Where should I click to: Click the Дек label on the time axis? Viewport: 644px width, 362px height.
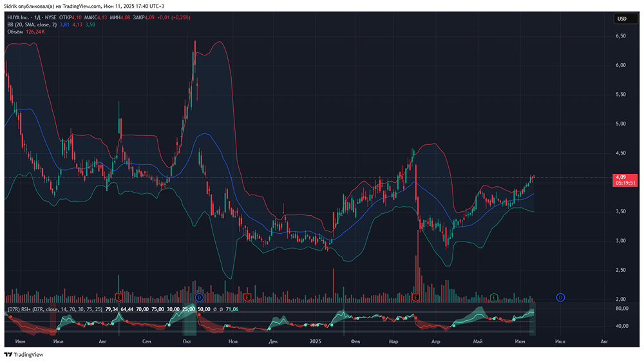pos(273,341)
